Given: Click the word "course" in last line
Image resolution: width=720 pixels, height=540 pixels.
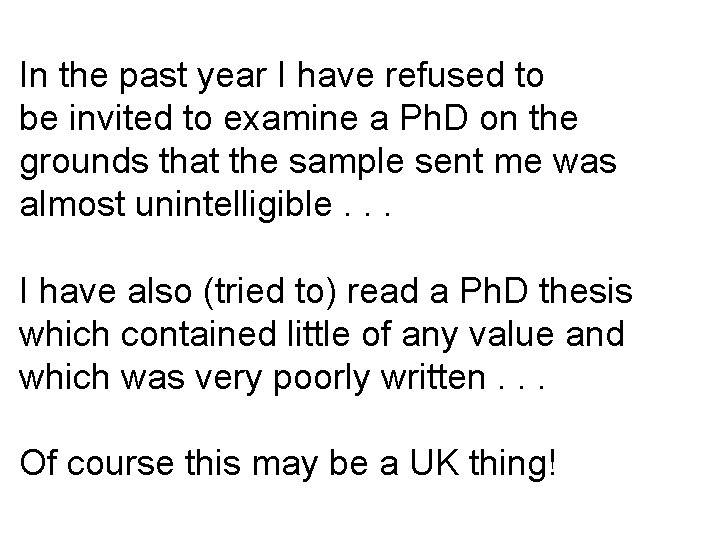Looking at the screenshot, I should 120,462.
